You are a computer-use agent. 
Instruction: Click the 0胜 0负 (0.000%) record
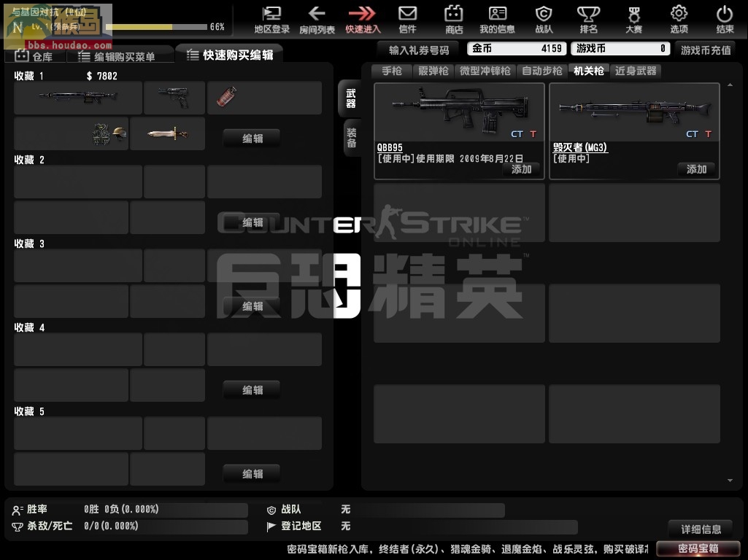pos(121,510)
